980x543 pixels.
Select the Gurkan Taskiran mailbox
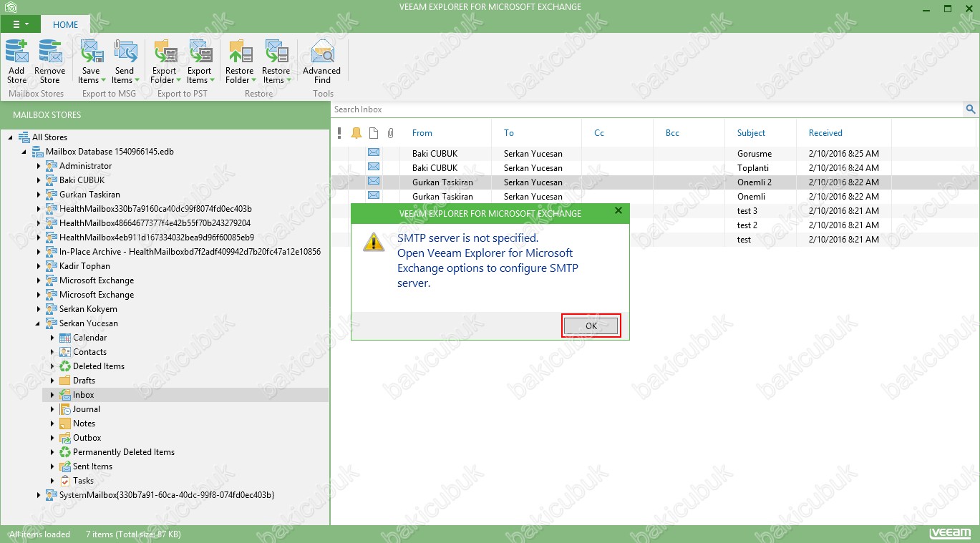tap(89, 195)
